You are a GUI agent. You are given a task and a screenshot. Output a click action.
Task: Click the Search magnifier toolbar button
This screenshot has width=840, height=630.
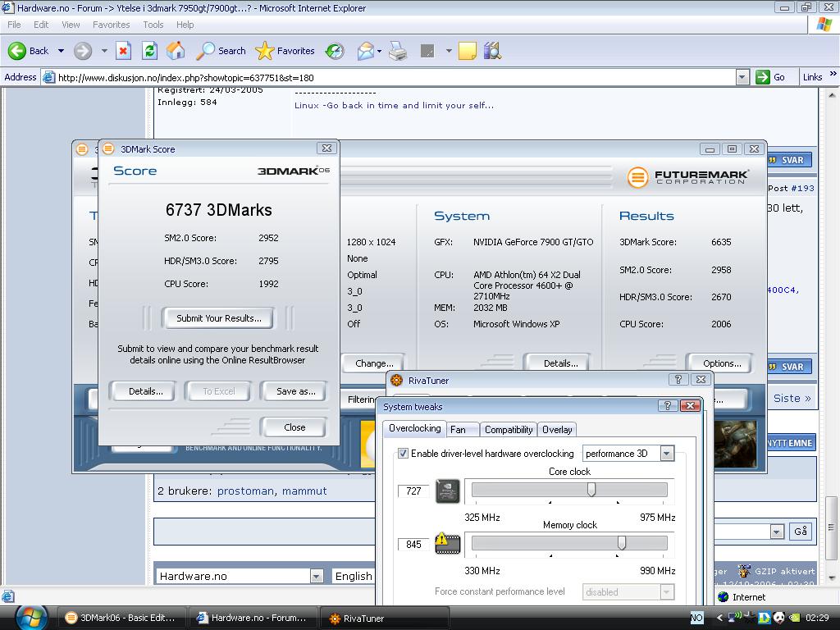pyautogui.click(x=221, y=51)
